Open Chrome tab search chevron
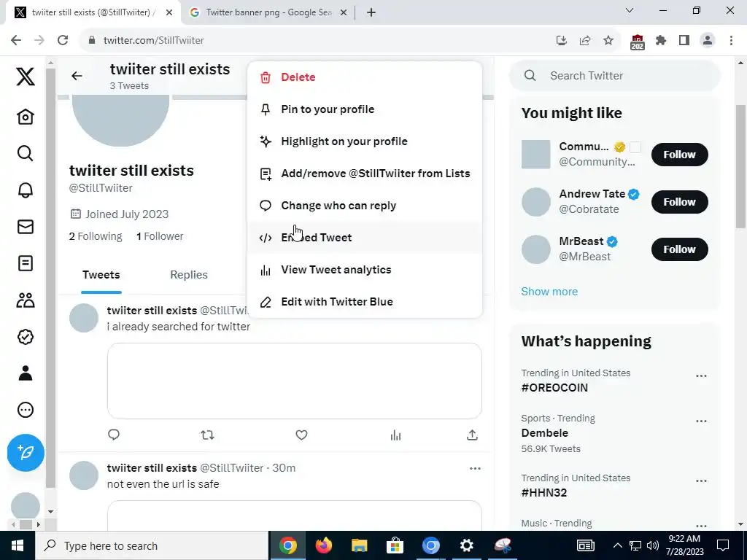Screen dimensions: 747x560 click(x=630, y=10)
